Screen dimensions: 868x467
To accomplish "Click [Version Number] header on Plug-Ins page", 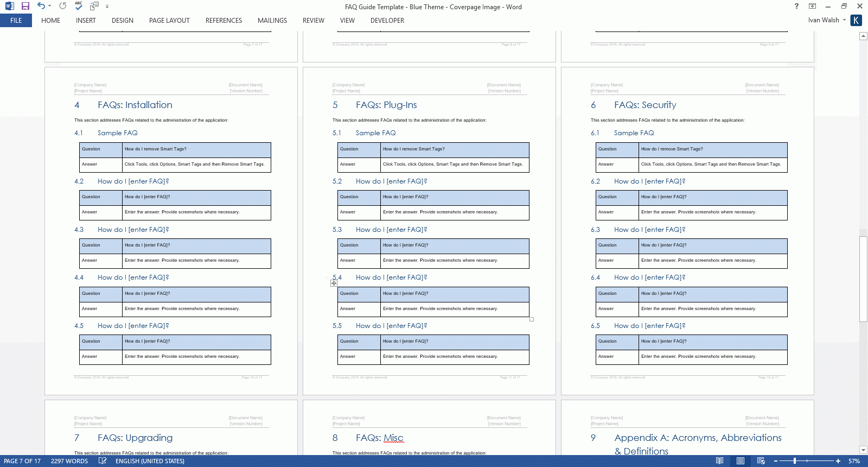I will 504,91.
